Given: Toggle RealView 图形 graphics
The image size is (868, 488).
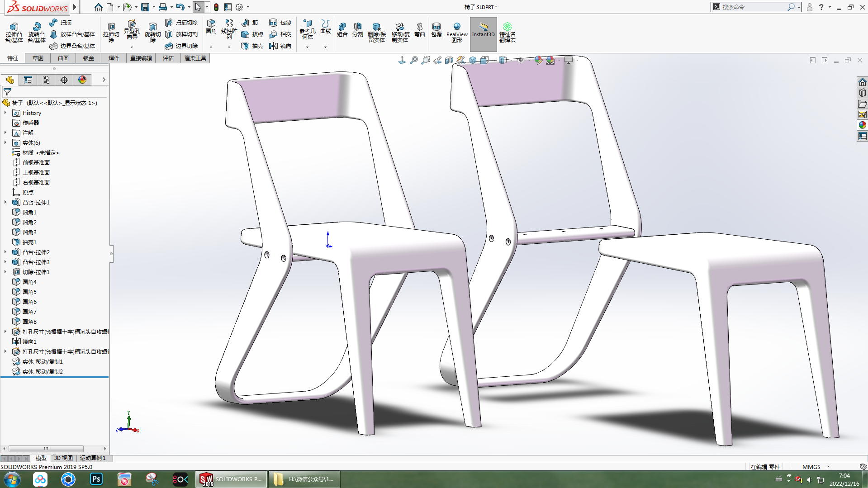Looking at the screenshot, I should [457, 33].
